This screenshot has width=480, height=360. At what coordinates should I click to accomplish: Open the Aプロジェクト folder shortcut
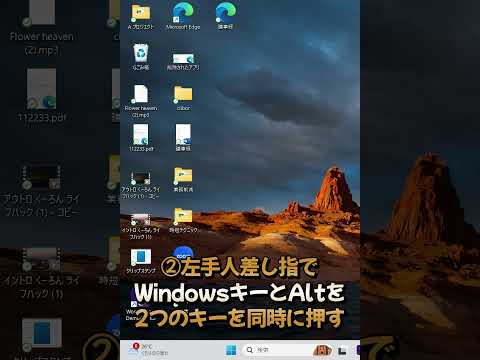141,17
